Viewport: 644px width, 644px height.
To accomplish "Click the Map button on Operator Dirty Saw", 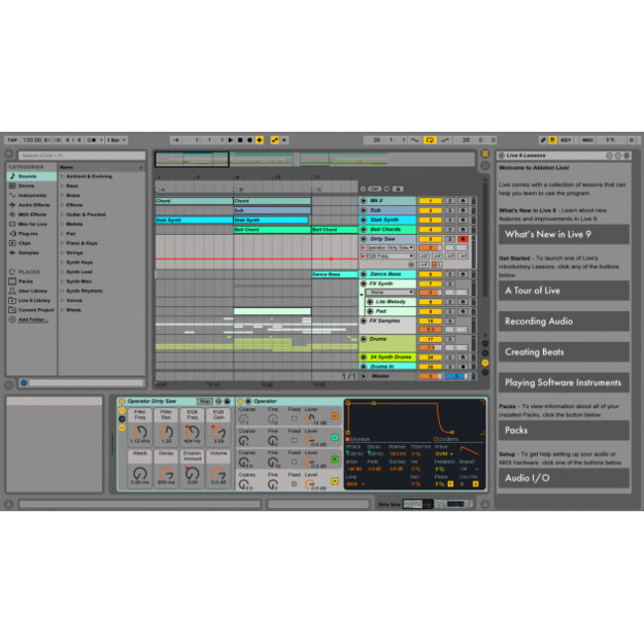I will [x=204, y=401].
